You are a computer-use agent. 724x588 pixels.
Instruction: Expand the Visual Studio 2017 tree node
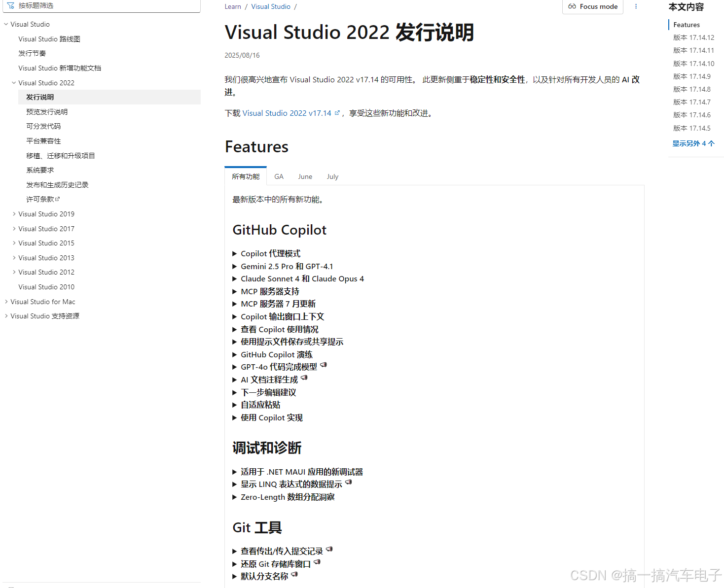[14, 229]
